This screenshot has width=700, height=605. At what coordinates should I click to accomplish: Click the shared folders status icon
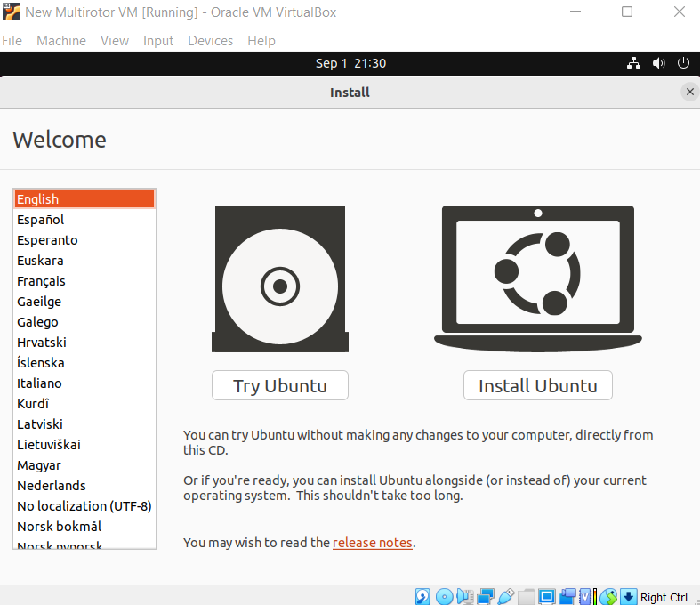[526, 597]
